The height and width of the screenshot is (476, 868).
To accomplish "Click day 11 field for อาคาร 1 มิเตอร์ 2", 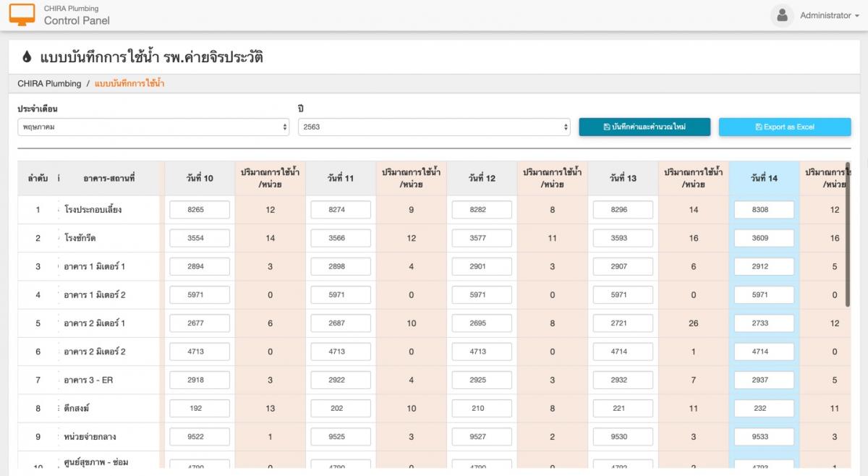I will tap(341, 295).
